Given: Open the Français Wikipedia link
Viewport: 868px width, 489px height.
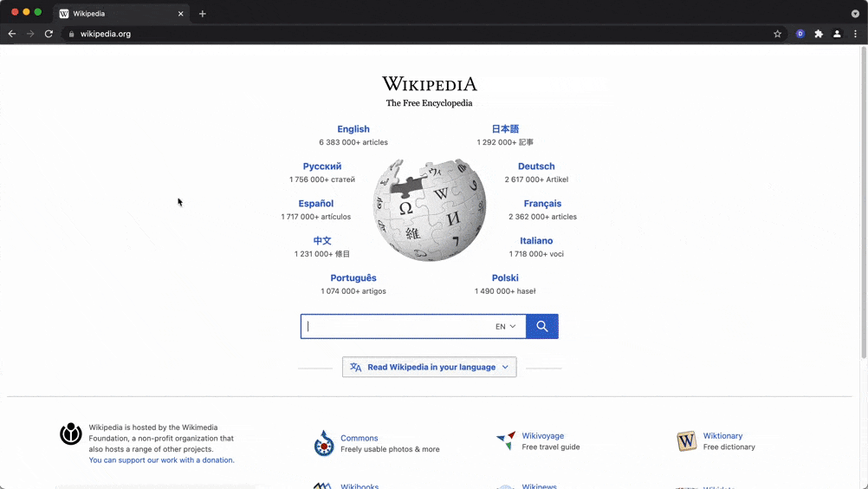Looking at the screenshot, I should (542, 203).
